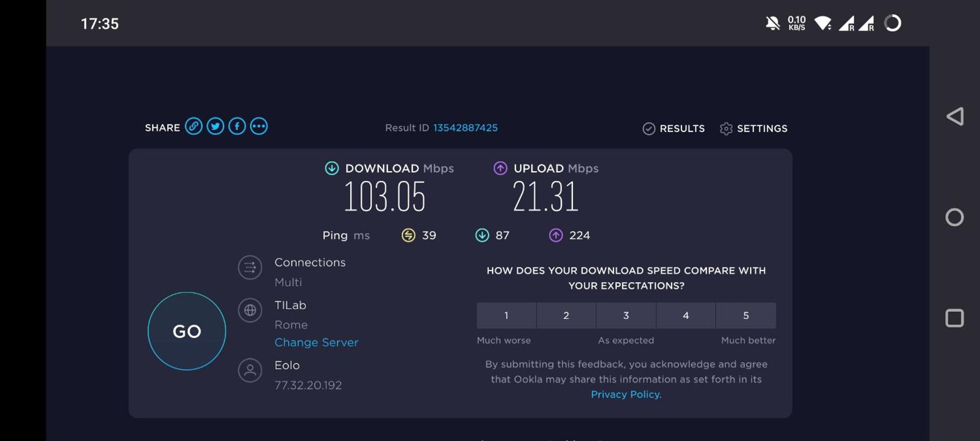
Task: Open the Privacy Policy link
Action: pyautogui.click(x=626, y=394)
